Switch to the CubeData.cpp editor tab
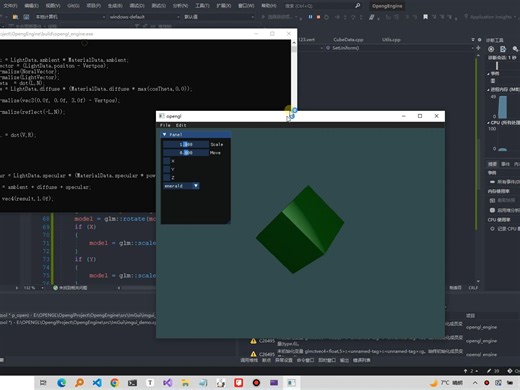 click(x=348, y=39)
